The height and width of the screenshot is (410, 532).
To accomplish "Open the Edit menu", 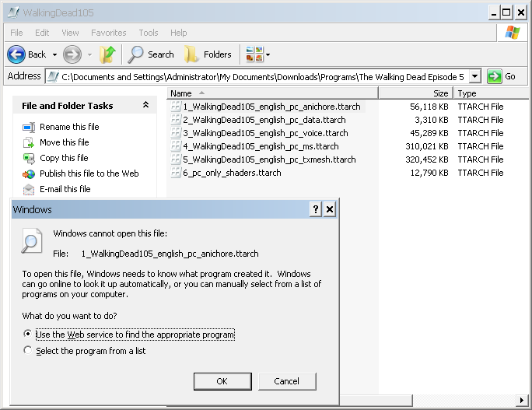I will point(42,33).
